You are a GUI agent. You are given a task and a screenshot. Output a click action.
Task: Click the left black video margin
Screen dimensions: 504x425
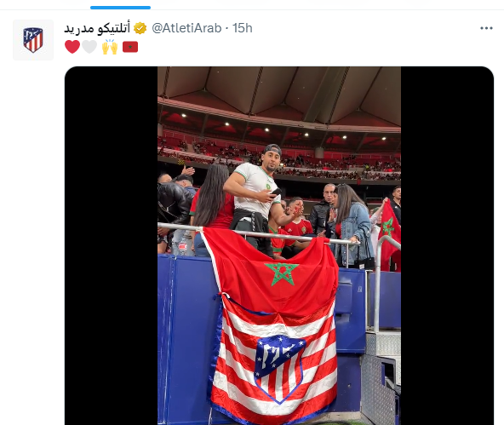click(x=112, y=245)
